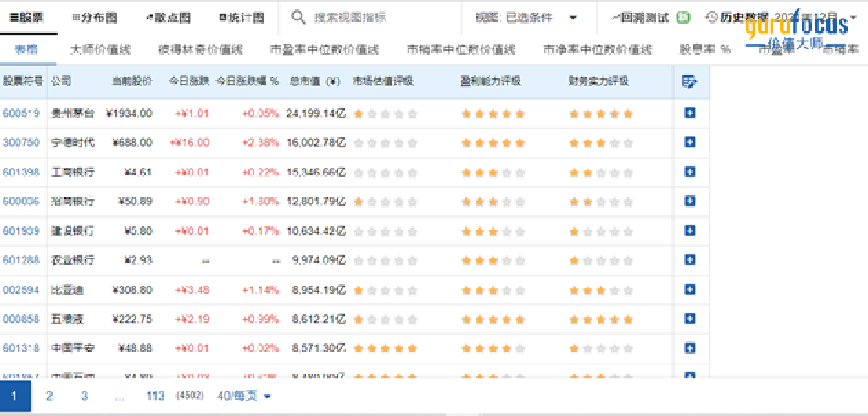Add 宁德时代 row with plus icon
The image size is (868, 416).
click(690, 142)
